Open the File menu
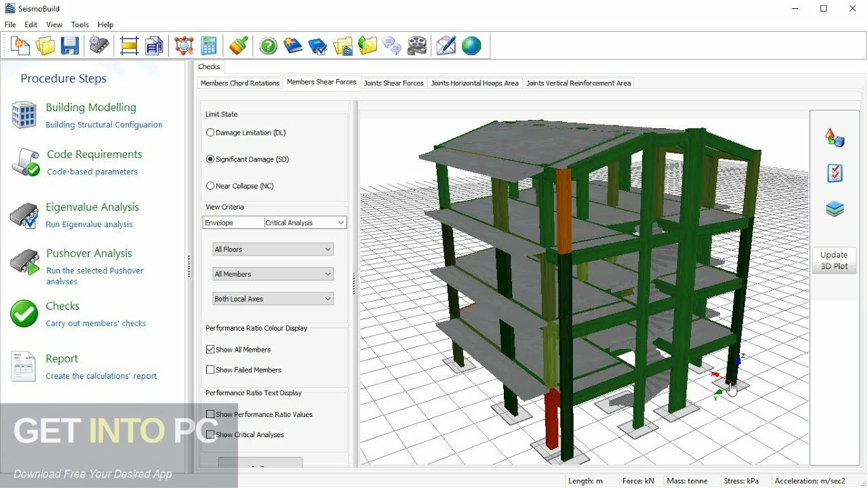Screen dimensions: 868x488 coord(10,24)
